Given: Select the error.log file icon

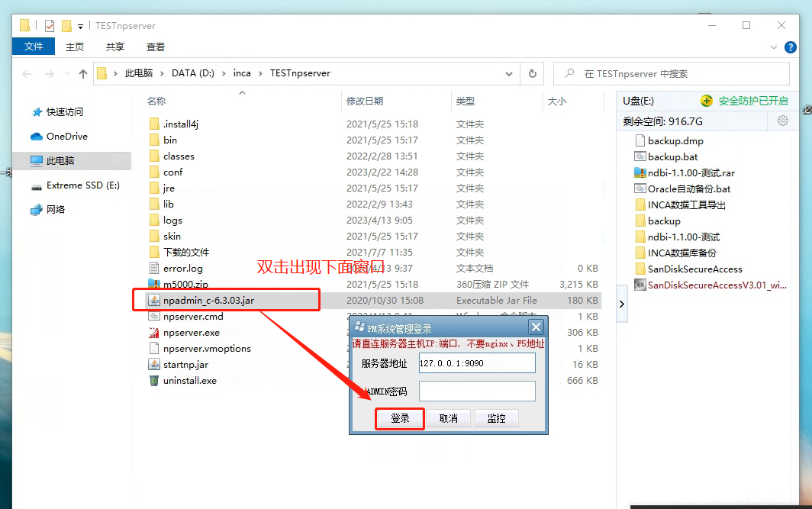Looking at the screenshot, I should coord(154,268).
